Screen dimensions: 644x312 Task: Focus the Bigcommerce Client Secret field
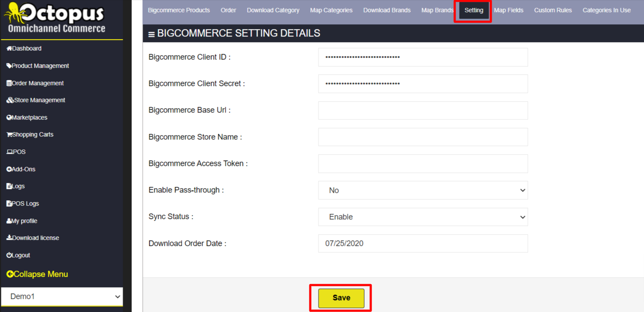click(x=423, y=84)
